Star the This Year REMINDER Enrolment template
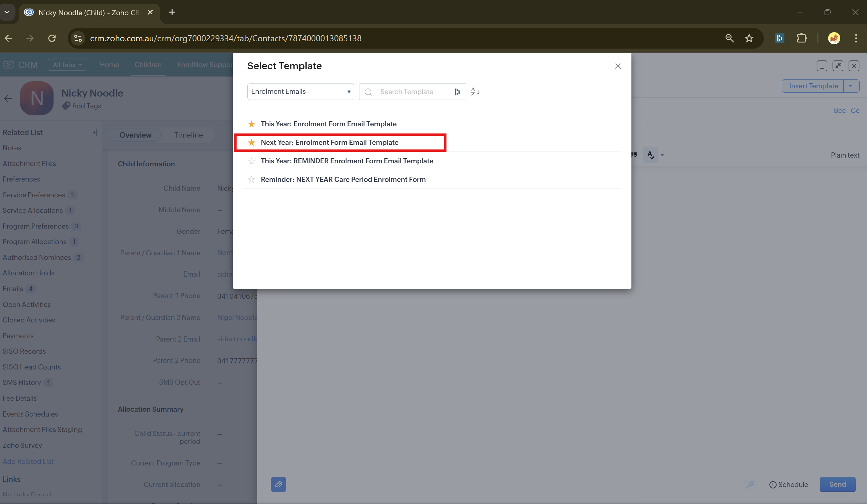The width and height of the screenshot is (867, 504). click(251, 161)
